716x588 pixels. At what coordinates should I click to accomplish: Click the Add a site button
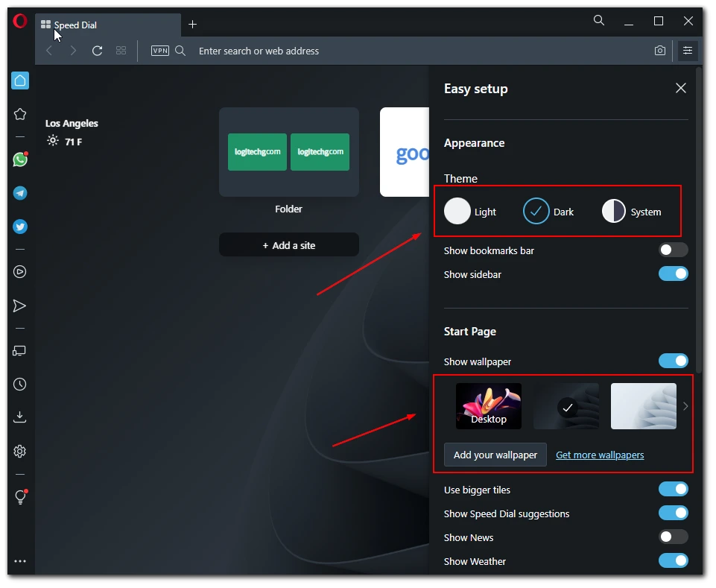point(289,245)
